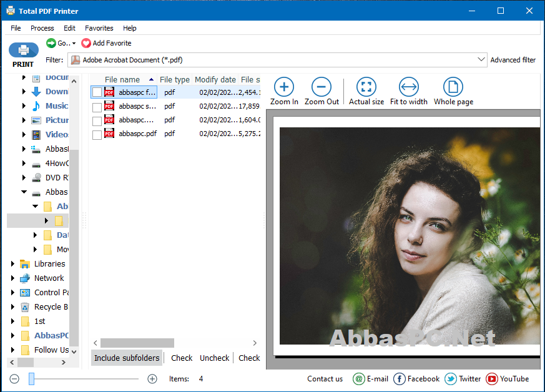Switch to Whole page view
This screenshot has height=392, width=545.
[x=453, y=87]
